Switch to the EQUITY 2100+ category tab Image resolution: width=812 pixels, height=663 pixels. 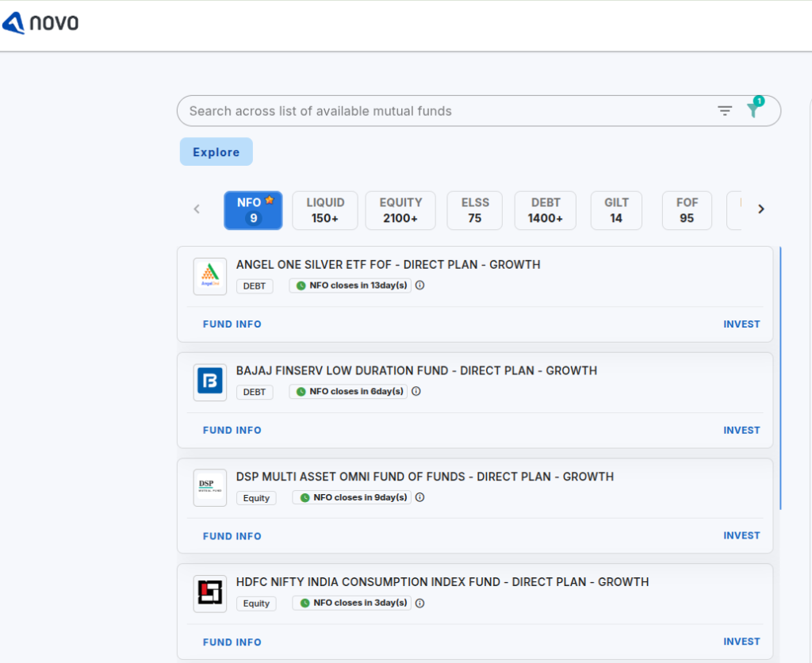click(400, 210)
